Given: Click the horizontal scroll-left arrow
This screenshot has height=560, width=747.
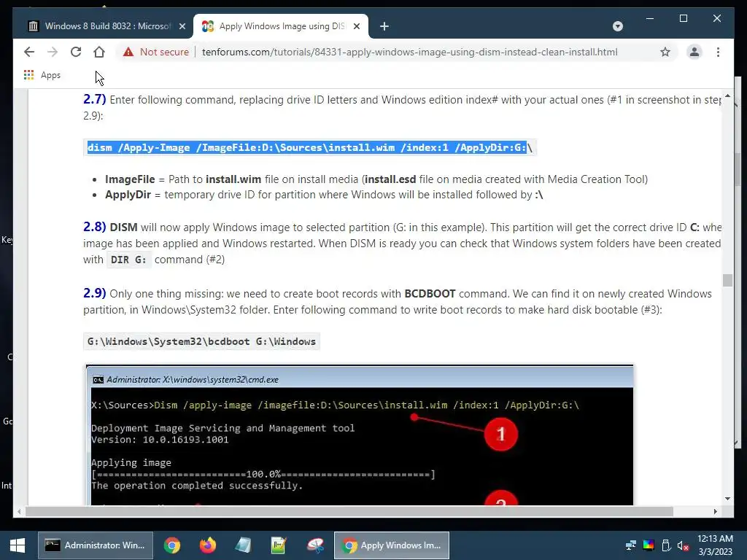Looking at the screenshot, I should tap(18, 511).
